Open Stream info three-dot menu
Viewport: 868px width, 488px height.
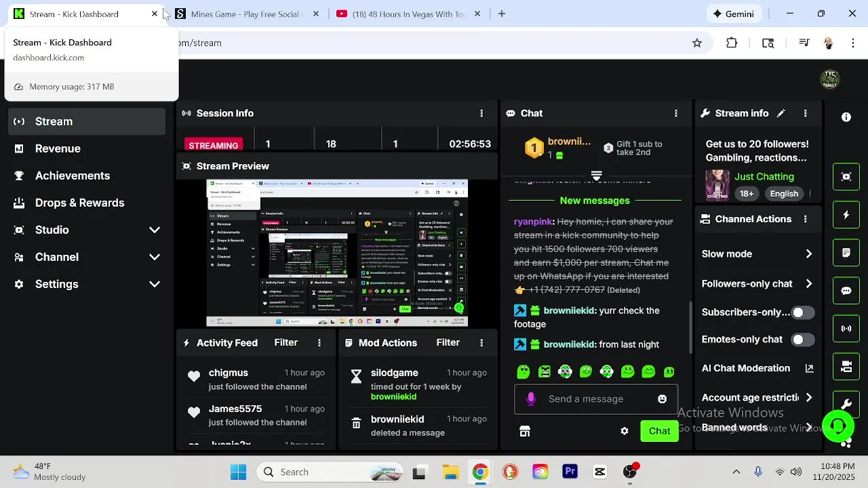pyautogui.click(x=805, y=113)
